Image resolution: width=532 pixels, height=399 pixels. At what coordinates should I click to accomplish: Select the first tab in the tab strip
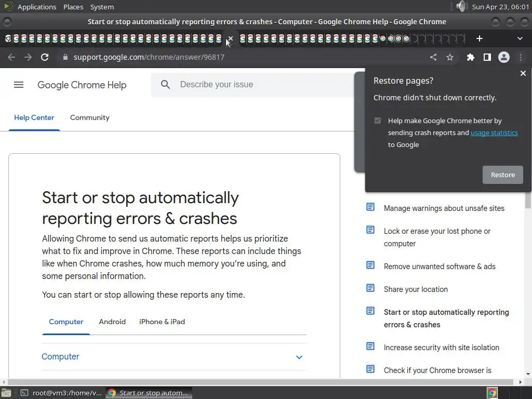pyautogui.click(x=8, y=38)
